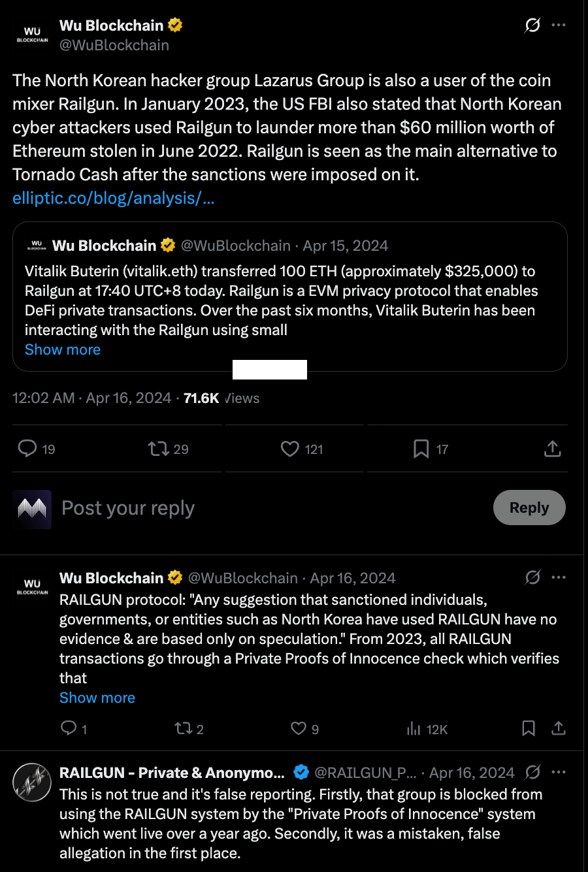Open the elliptic.co blog link
The height and width of the screenshot is (872, 588).
113,198
